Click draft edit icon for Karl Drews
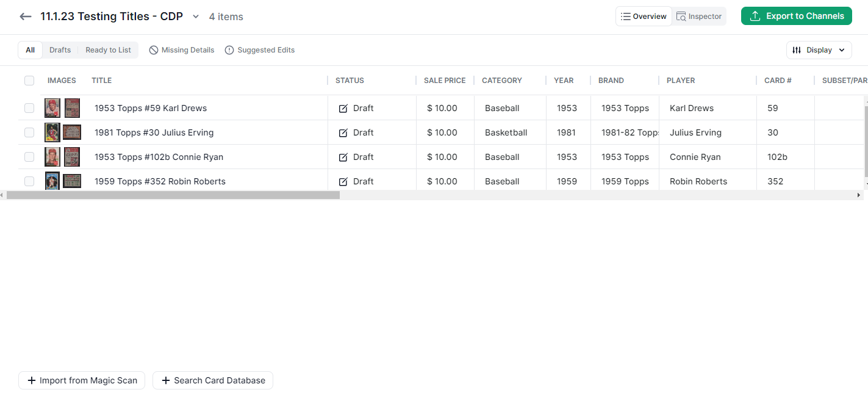The height and width of the screenshot is (395, 868). coord(343,108)
